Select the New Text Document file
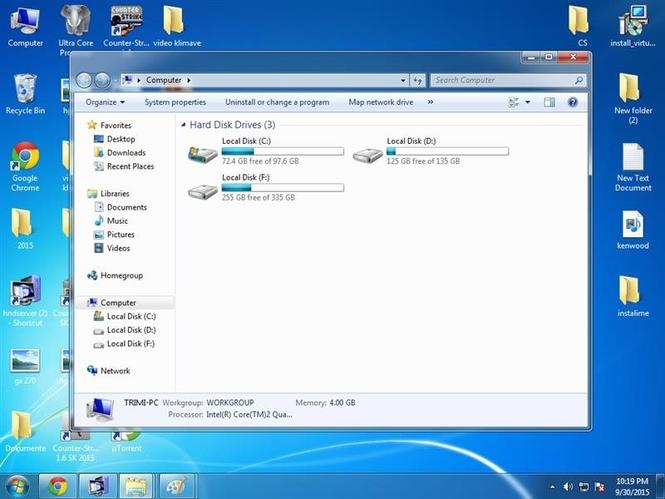 coord(633,167)
